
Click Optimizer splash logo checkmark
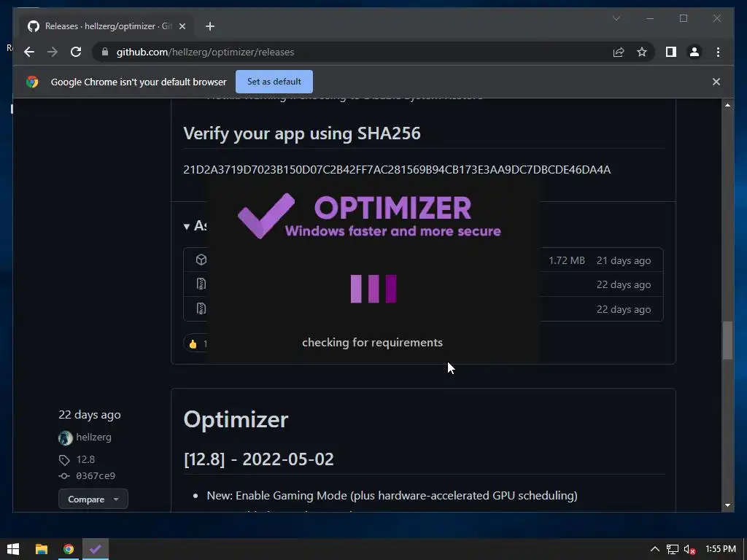[x=266, y=216]
